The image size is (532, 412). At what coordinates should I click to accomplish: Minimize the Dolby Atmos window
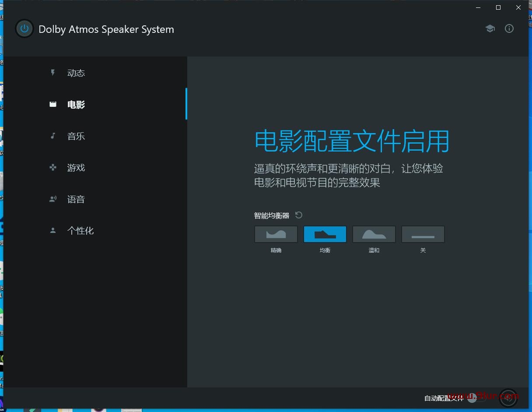tap(478, 7)
